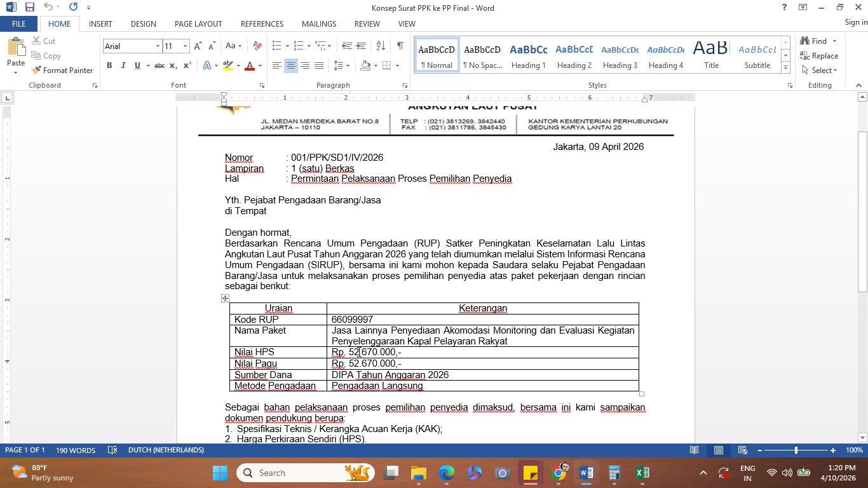The width and height of the screenshot is (868, 488).
Task: Switch to the MAILINGS tab
Action: tap(319, 24)
